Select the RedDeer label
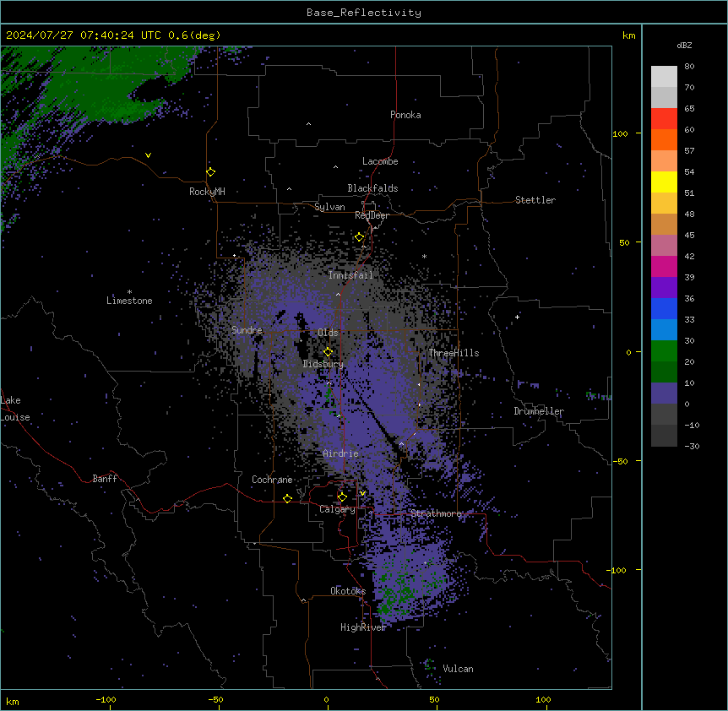This screenshot has height=711, width=728. 372,215
